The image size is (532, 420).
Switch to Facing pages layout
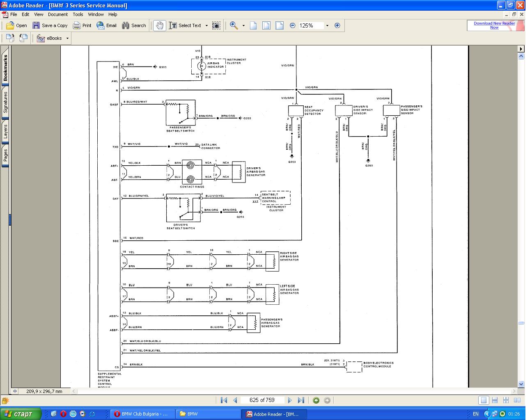(x=517, y=400)
